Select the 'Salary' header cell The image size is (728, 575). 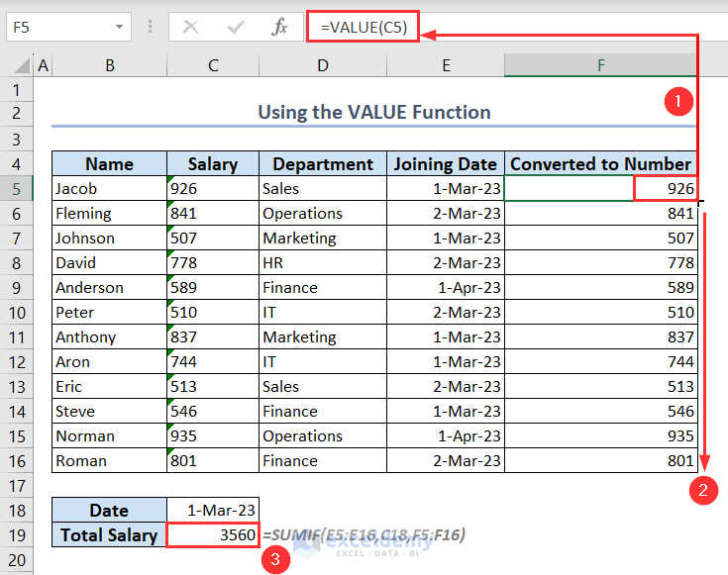tap(213, 164)
